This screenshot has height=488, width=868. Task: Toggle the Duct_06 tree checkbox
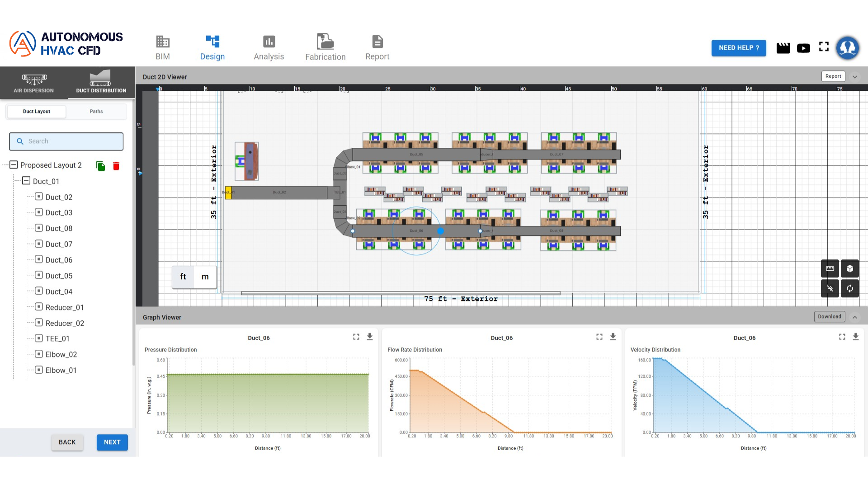coord(39,260)
